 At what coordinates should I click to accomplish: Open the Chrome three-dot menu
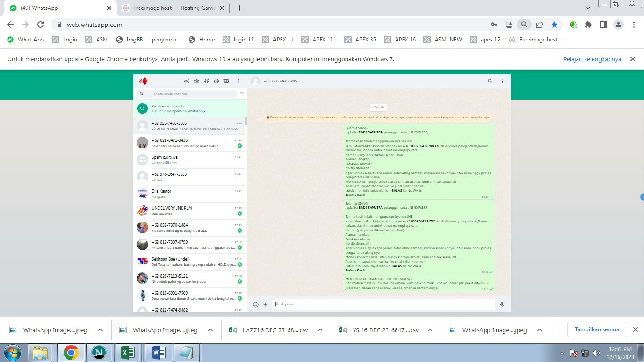pyautogui.click(x=634, y=25)
